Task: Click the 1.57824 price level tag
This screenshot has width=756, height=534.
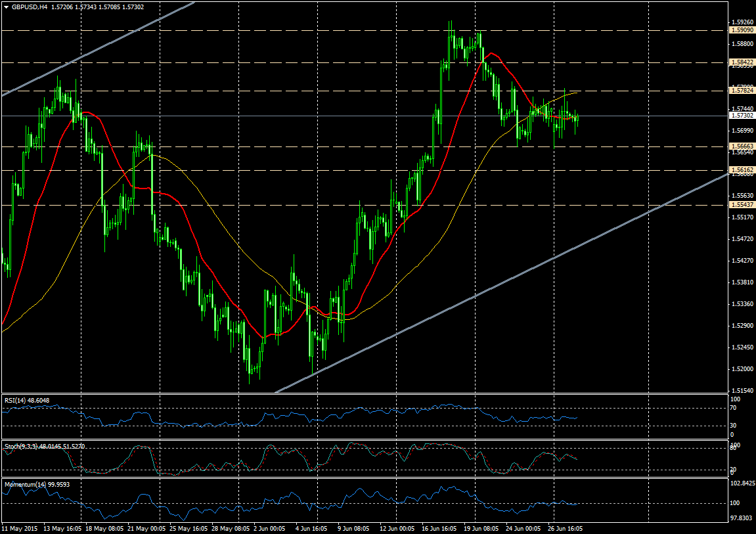Action: [x=742, y=91]
